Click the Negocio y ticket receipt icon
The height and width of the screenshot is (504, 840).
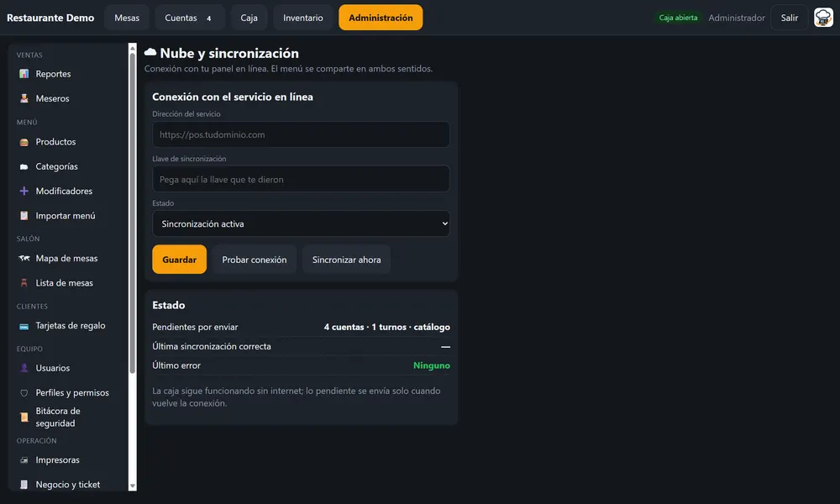(24, 485)
